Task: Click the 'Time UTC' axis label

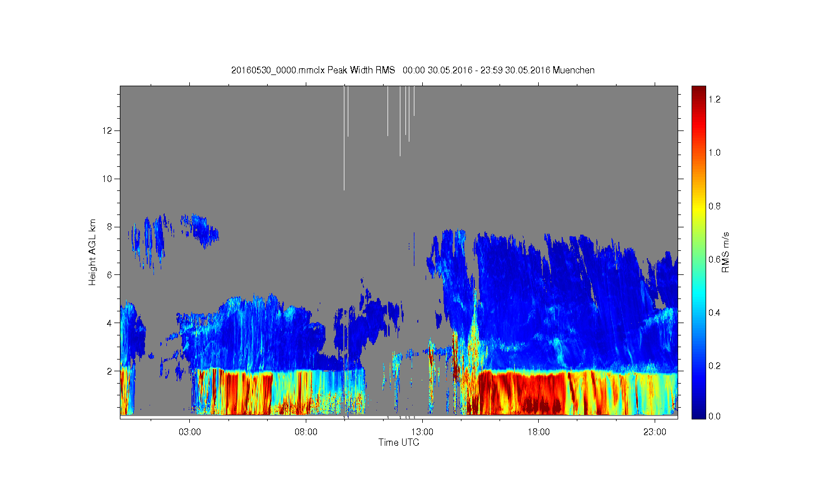Action: point(399,442)
